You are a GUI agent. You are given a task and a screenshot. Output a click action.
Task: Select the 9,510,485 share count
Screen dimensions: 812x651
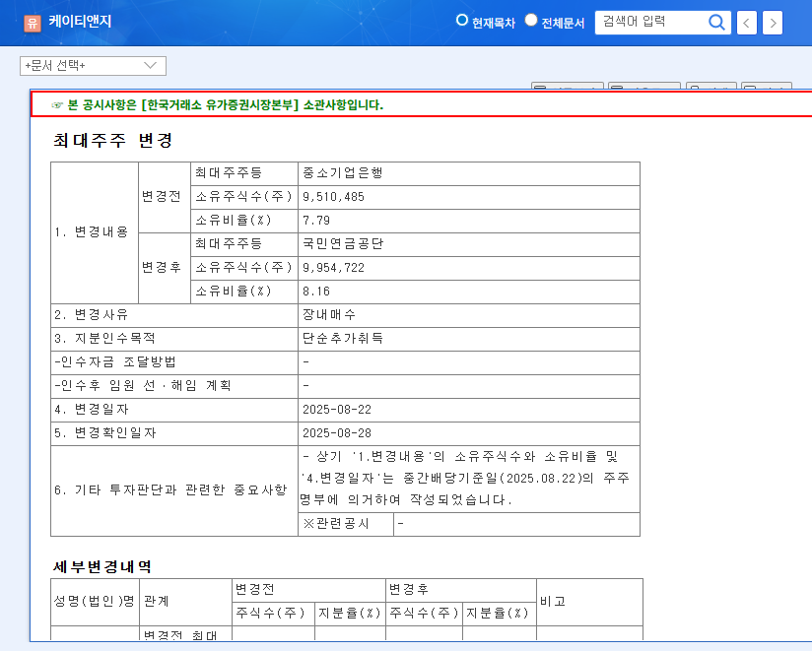pos(333,197)
